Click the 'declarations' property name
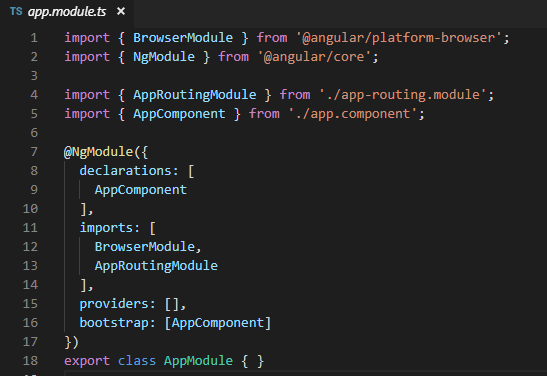The image size is (547, 376). [125, 171]
